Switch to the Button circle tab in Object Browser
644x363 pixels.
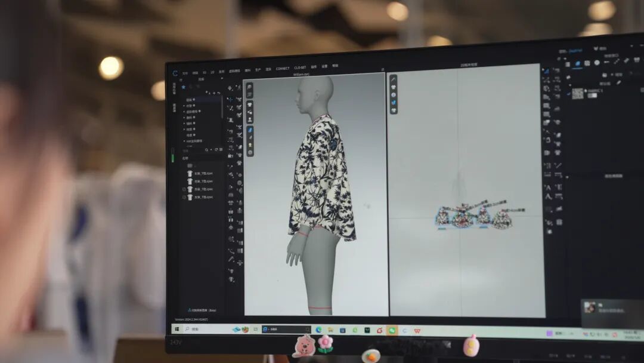[x=597, y=63]
